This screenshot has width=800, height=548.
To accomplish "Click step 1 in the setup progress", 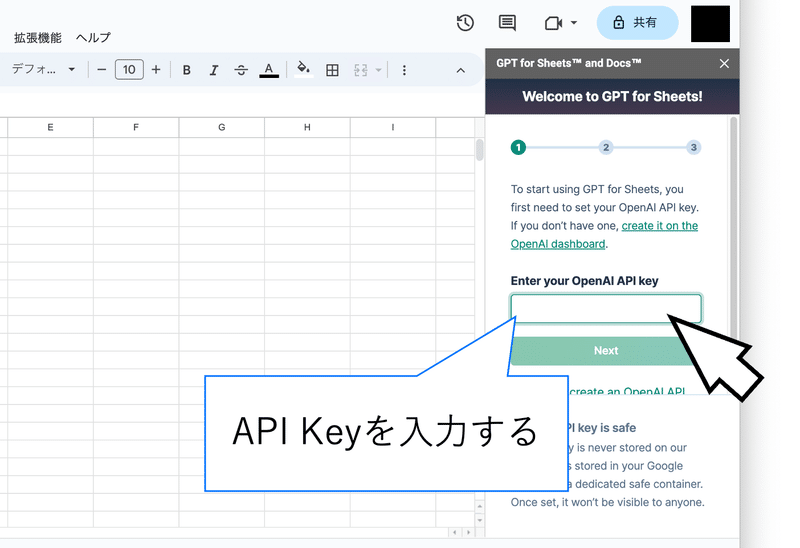I will tap(518, 147).
